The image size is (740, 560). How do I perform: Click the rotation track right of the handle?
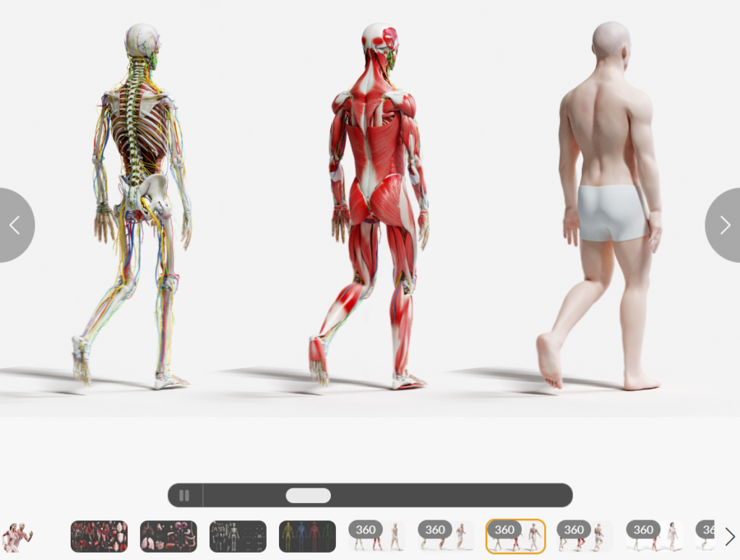[x=448, y=496]
